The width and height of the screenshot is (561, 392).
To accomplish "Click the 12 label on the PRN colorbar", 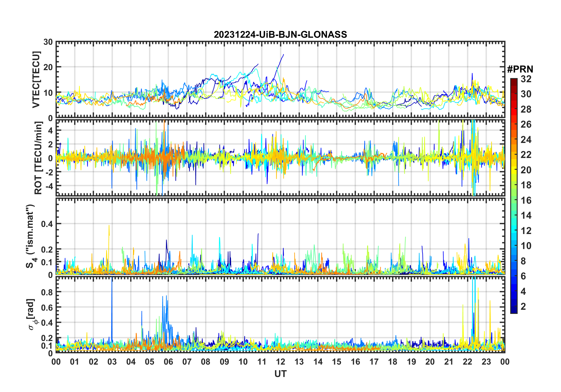I will coord(526,231).
